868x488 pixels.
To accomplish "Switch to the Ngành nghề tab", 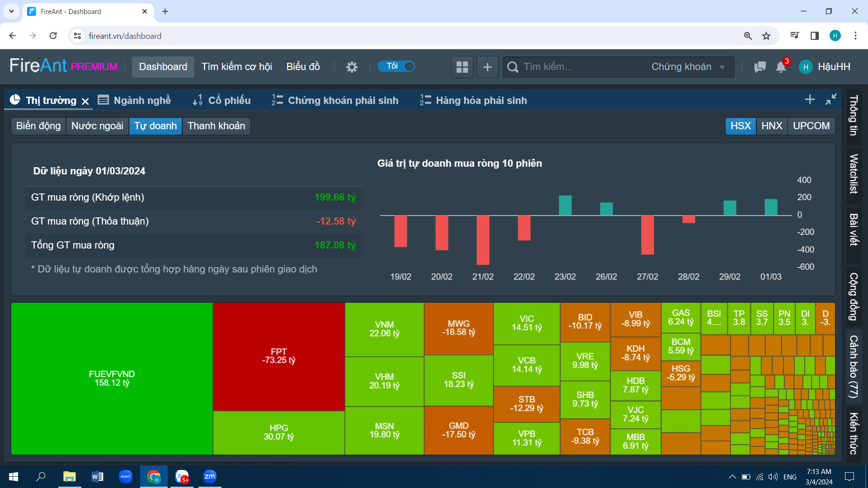I will pyautogui.click(x=135, y=100).
